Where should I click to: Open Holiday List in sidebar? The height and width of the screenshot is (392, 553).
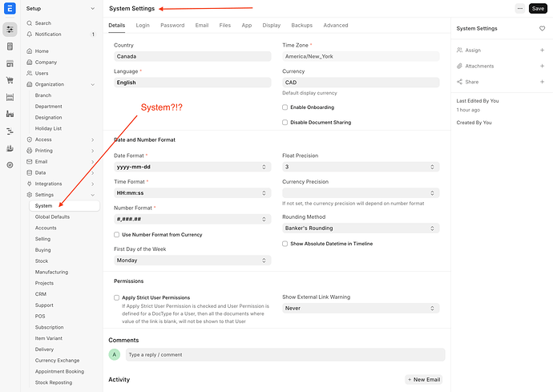[x=48, y=128]
